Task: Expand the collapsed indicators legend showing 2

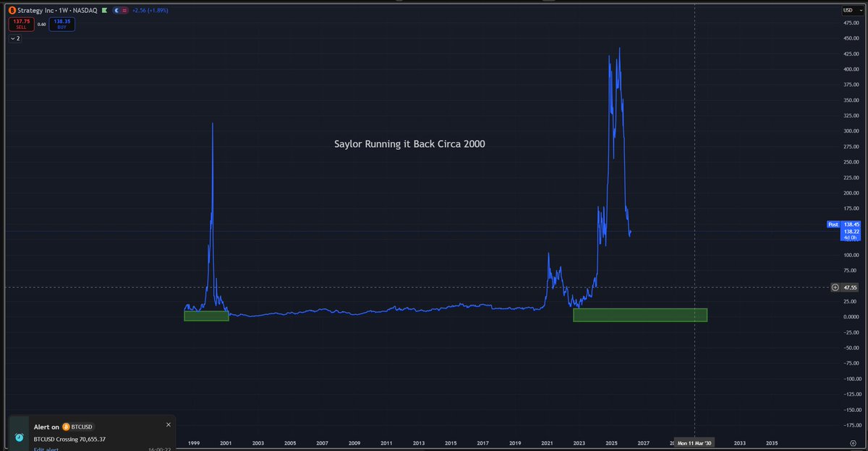Action: tap(15, 38)
